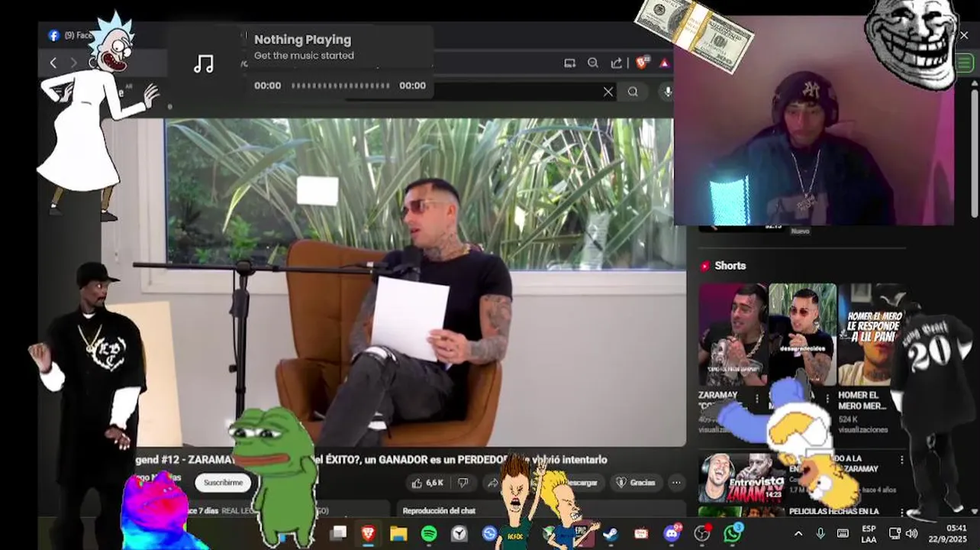
Task: Open Spotify from taskbar
Action: point(429,533)
